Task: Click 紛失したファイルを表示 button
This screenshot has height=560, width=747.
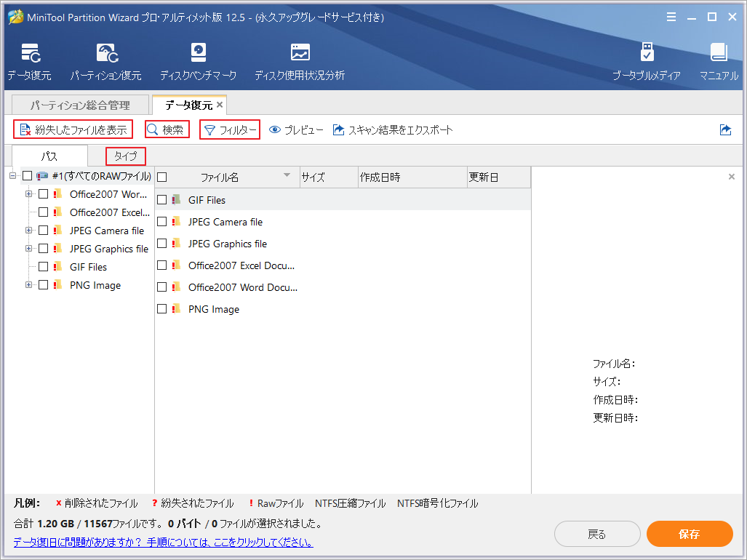Action: 73,129
